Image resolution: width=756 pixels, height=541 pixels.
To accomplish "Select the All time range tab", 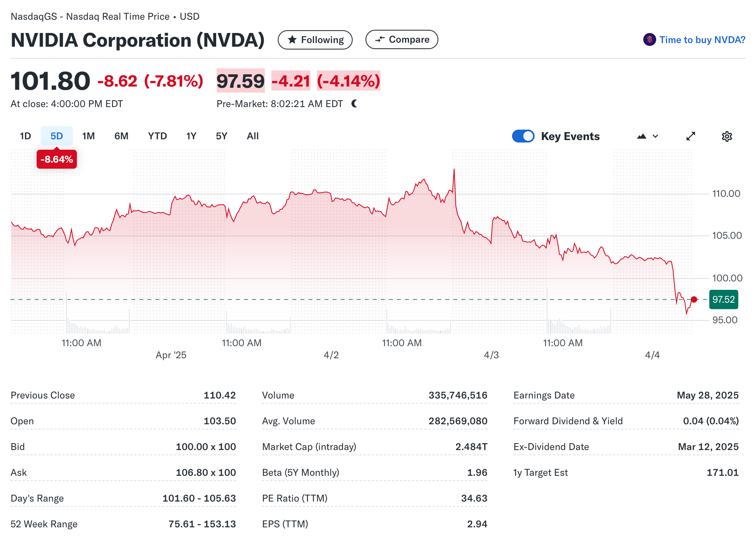I will coord(253,136).
